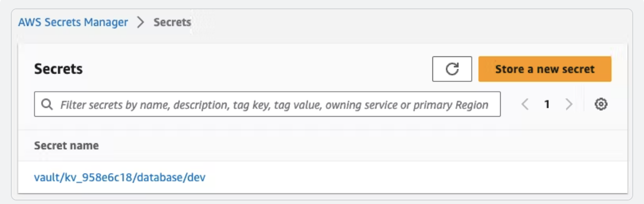Screen dimensions: 644x204
Task: Click the Secret name column header
Action: coord(66,146)
